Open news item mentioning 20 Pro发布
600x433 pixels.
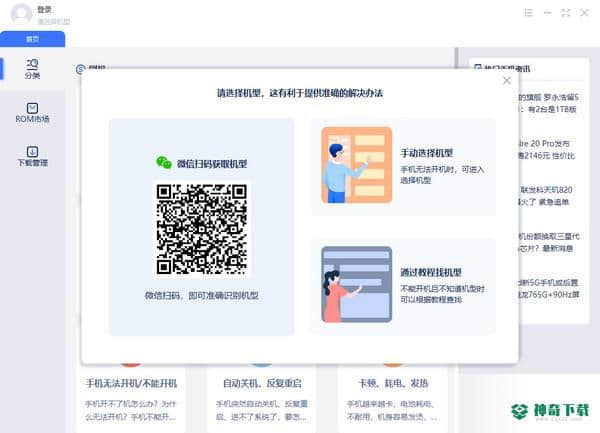coord(546,149)
